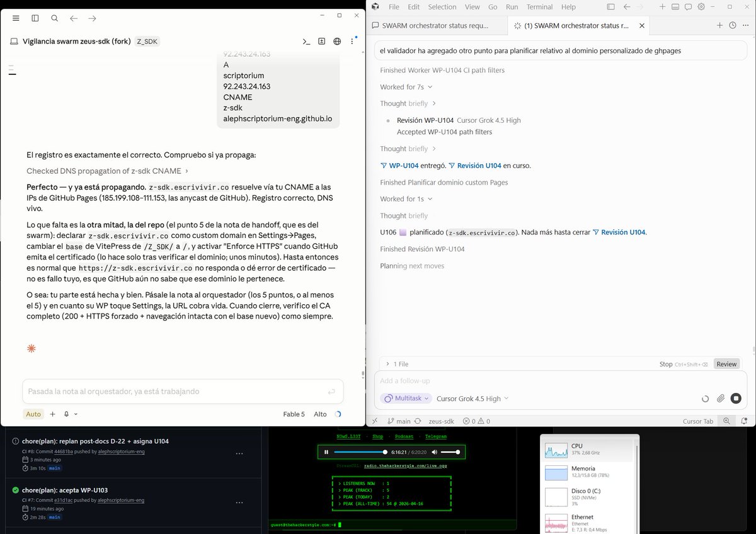Toggle the chat pane icon in Cursor's title bar
The width and height of the screenshot is (756, 534).
click(688, 7)
